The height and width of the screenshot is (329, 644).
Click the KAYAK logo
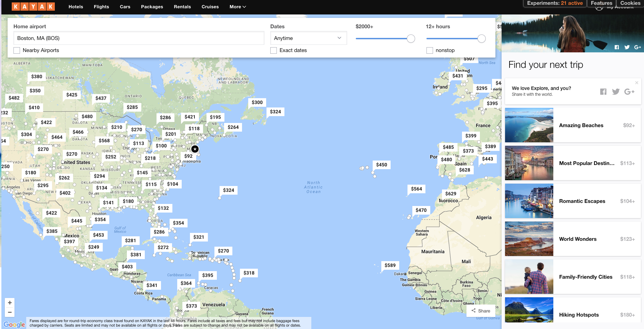click(x=33, y=7)
